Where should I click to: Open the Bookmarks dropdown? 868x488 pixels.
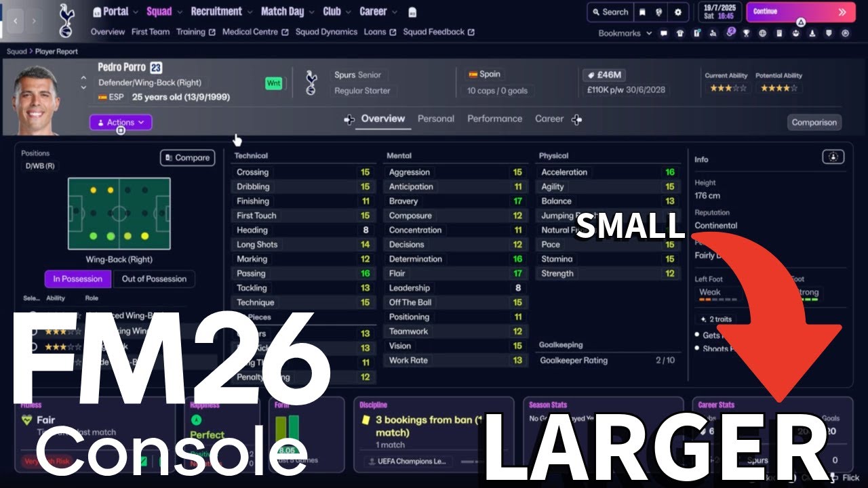pyautogui.click(x=625, y=33)
